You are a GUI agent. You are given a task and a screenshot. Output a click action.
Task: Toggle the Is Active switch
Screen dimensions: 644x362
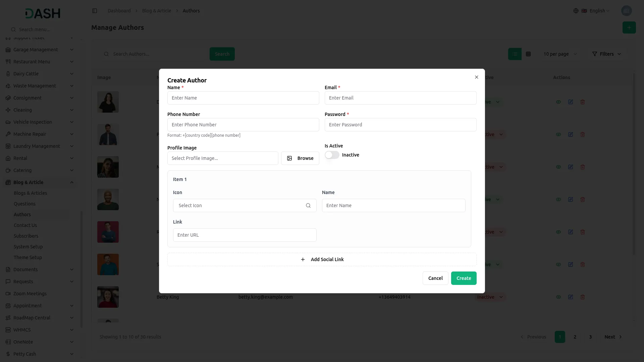pyautogui.click(x=332, y=155)
